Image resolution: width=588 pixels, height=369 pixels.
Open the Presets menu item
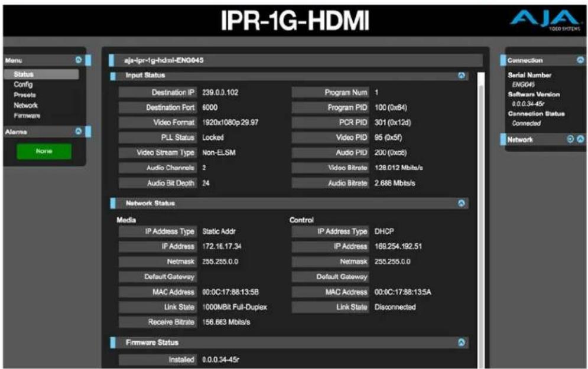25,95
